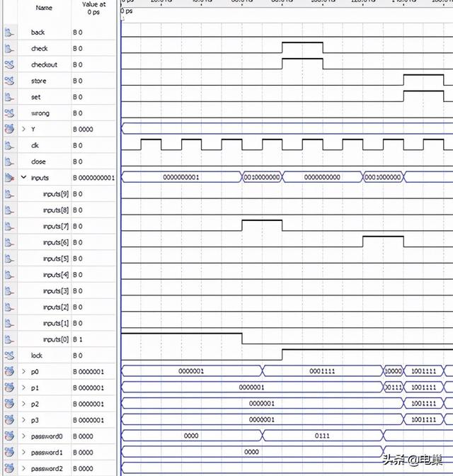Expand the Y bus signal

pyautogui.click(x=23, y=129)
